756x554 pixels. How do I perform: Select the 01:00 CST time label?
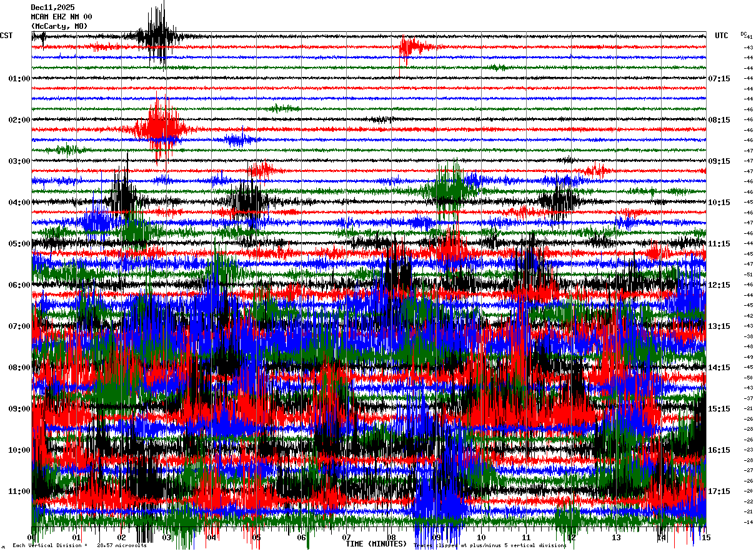[x=19, y=79]
